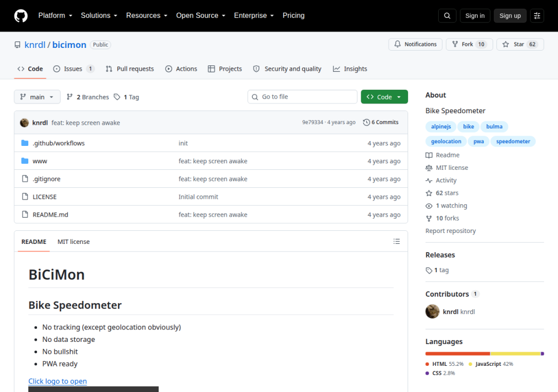Select the pwa topic tag
The image size is (558, 392).
478,142
